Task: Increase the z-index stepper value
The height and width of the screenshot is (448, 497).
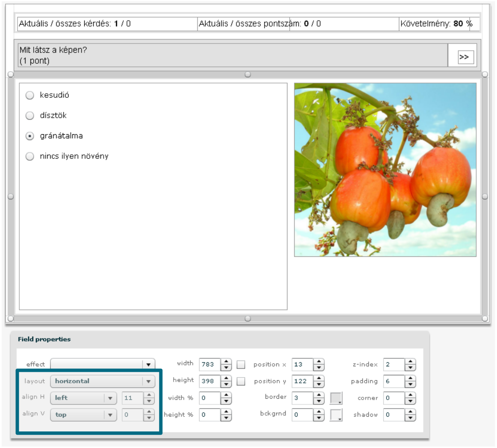Action: tap(410, 361)
